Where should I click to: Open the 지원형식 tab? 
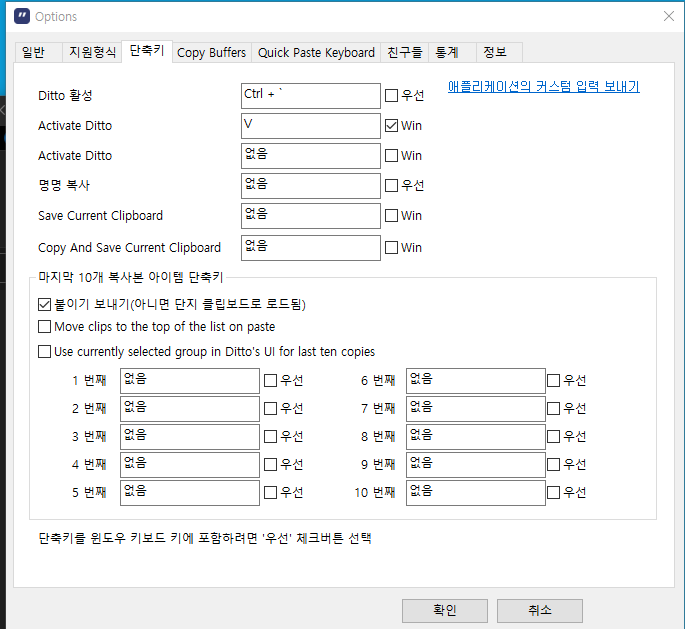tap(92, 52)
